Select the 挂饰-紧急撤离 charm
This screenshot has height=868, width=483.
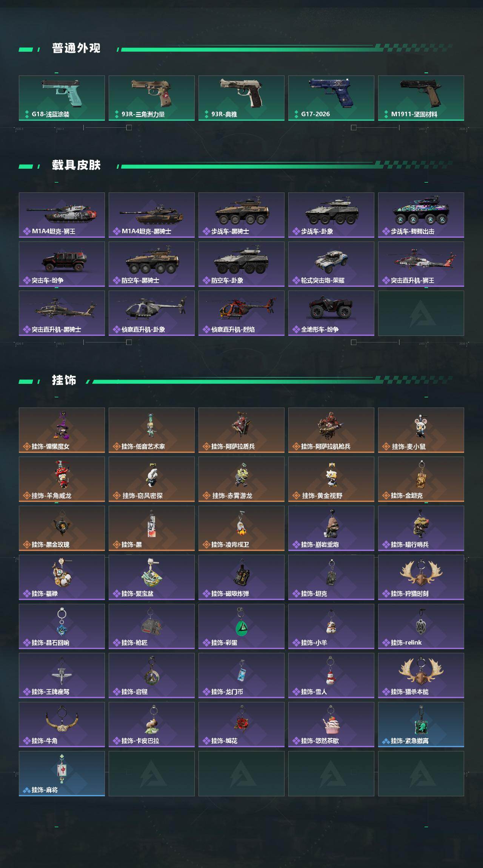pos(421,725)
